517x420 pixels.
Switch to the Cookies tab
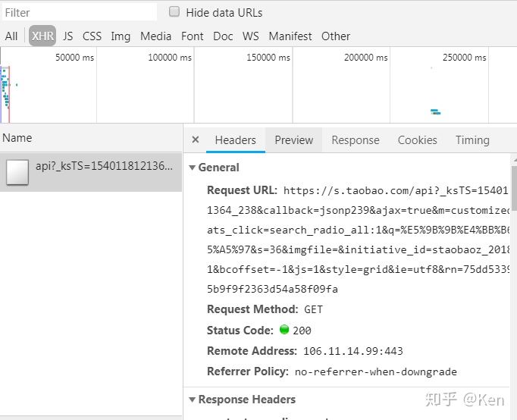(417, 140)
